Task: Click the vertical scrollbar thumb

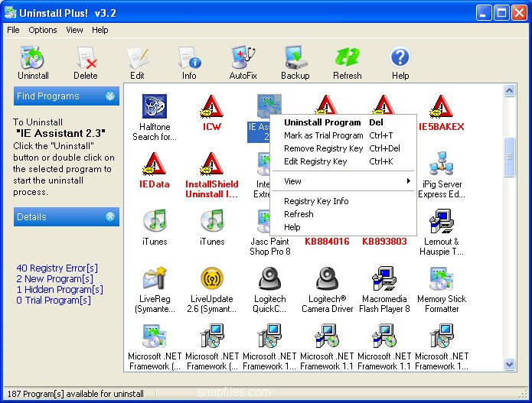Action: pos(509,157)
